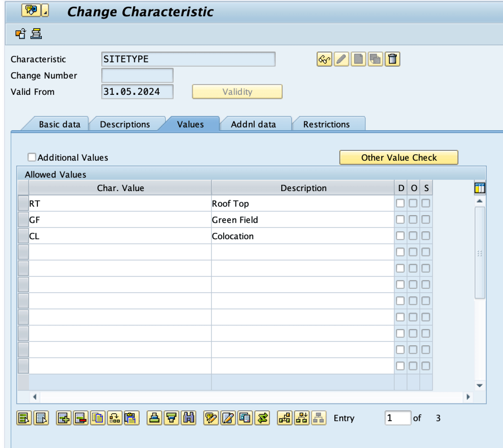Click the print icon below table
Viewport: 503px width, 448px height.
154,418
